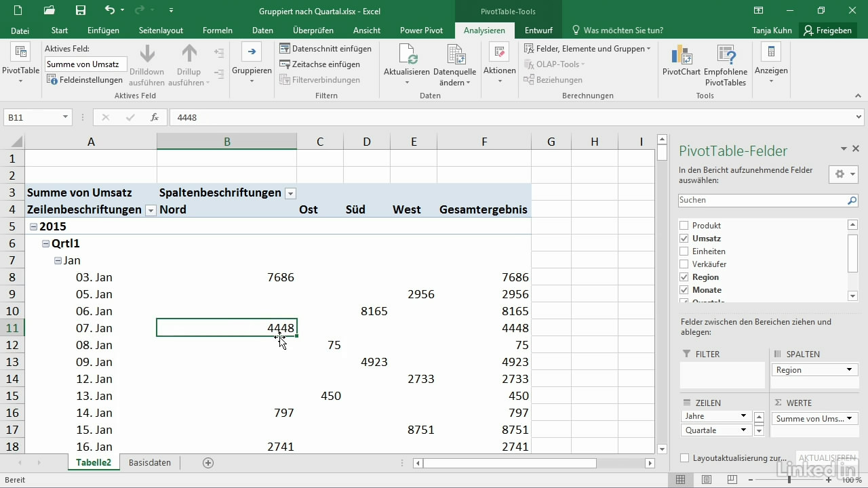Screen dimensions: 868x488
Task: Open the PivotTable button in ribbon
Action: click(x=20, y=64)
